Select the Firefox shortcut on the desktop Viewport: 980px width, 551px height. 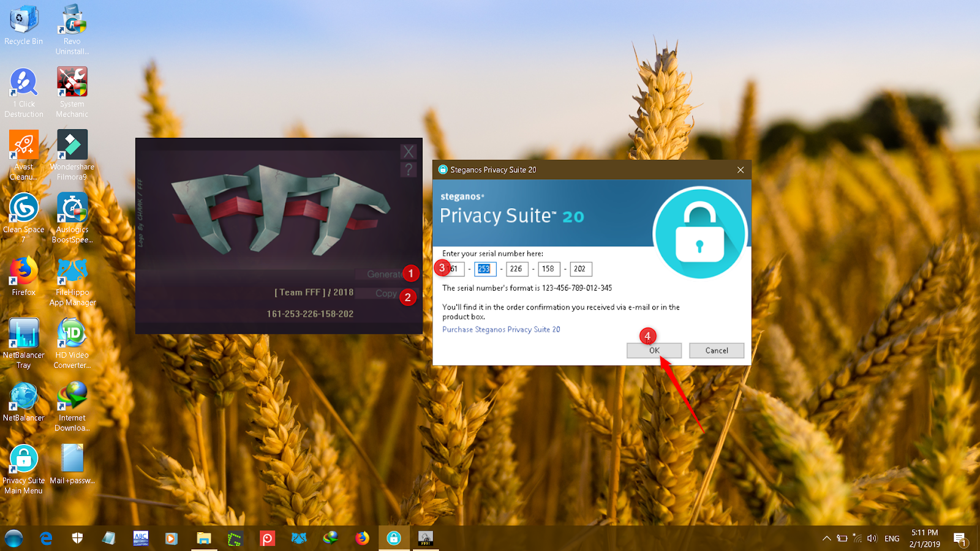click(x=23, y=277)
